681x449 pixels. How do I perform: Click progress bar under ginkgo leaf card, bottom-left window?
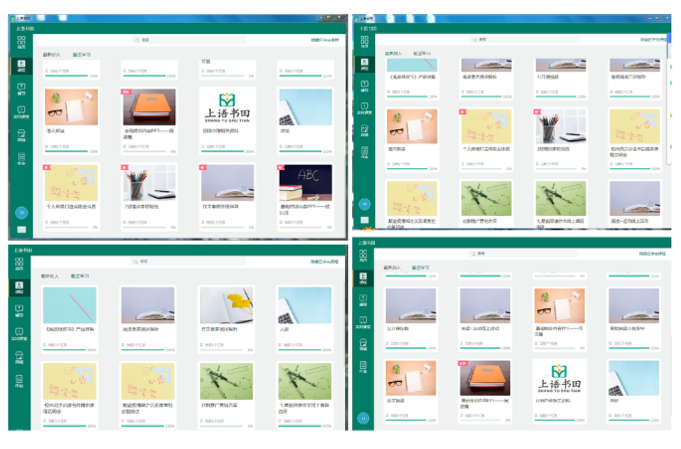click(x=221, y=350)
